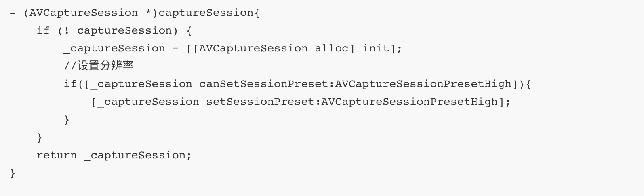Click _captureSession receiver in the canSetSessionPreset line
The height and width of the screenshot is (196, 644).
(x=141, y=84)
